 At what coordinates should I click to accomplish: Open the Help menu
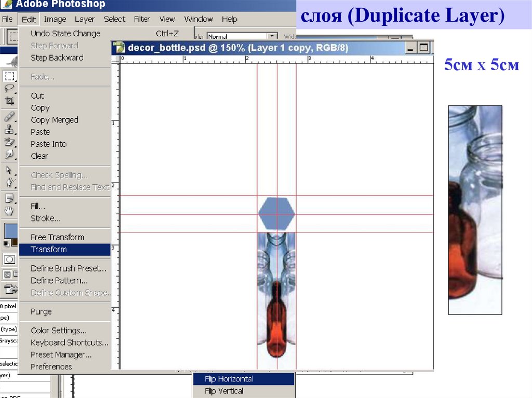click(x=229, y=19)
